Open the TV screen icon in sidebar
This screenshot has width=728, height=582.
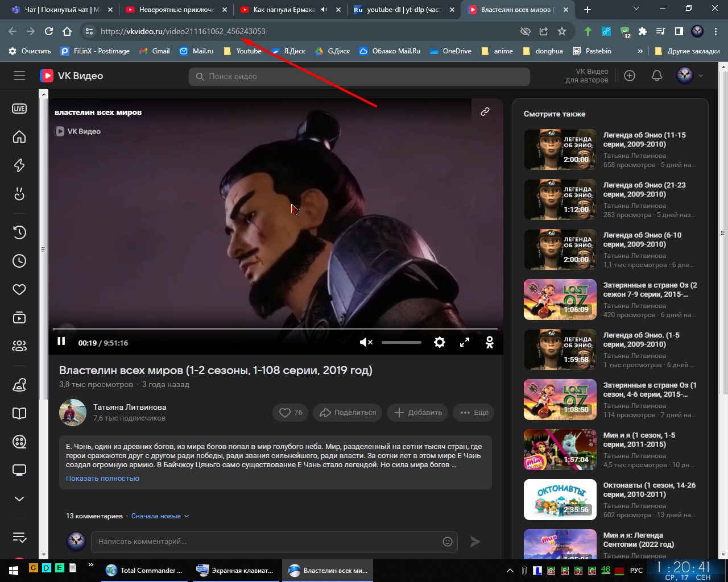click(x=19, y=470)
